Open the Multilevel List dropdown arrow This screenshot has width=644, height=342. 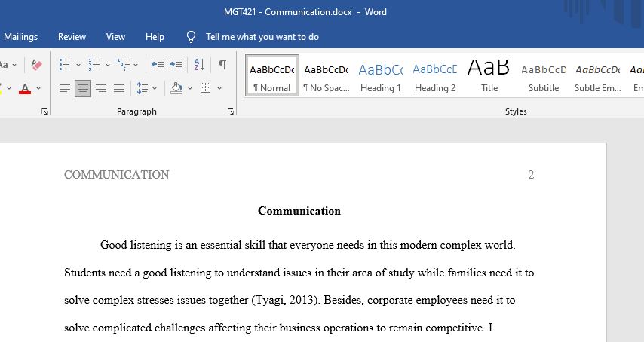coord(136,65)
